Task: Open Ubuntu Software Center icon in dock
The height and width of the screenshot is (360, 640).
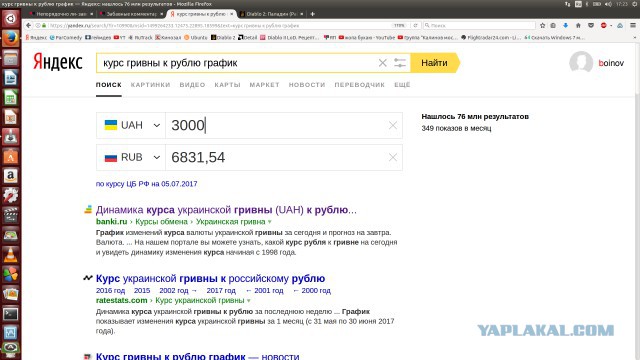Action: point(10,157)
